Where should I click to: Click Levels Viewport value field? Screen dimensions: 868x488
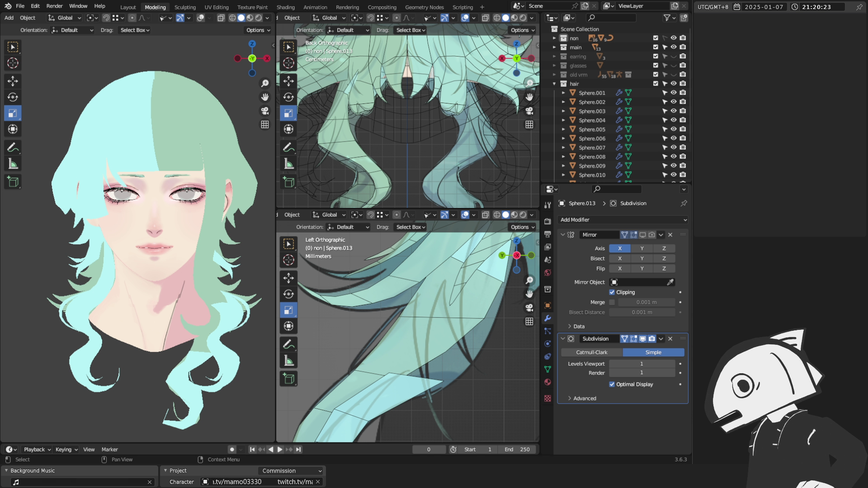click(642, 364)
